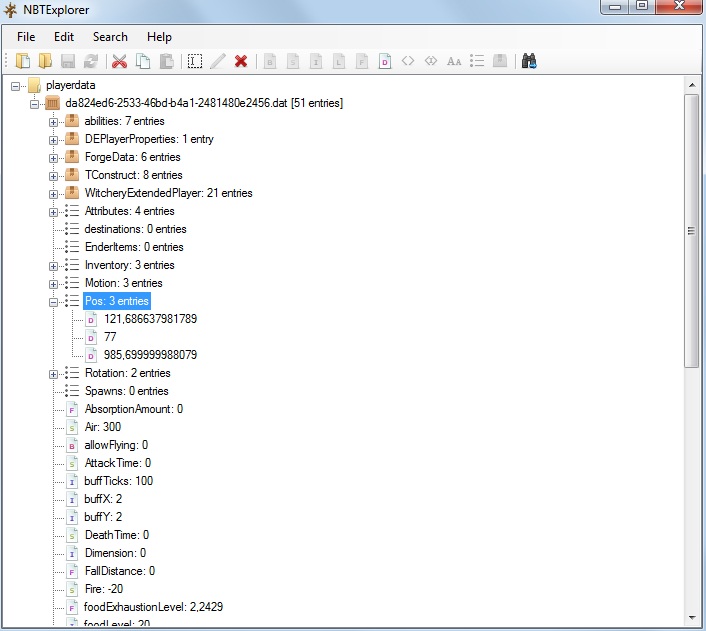The image size is (706, 631).
Task: Collapse the da824ed6 .dat file node
Action: point(34,104)
